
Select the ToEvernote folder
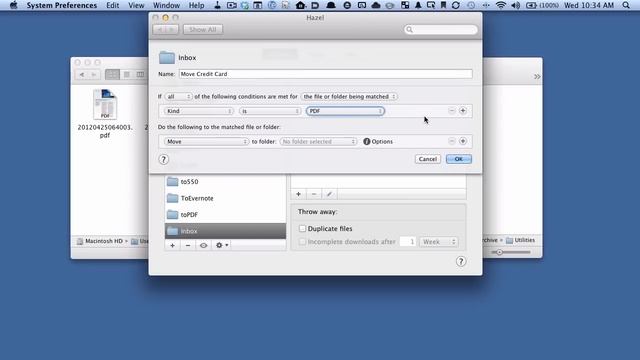(225, 198)
